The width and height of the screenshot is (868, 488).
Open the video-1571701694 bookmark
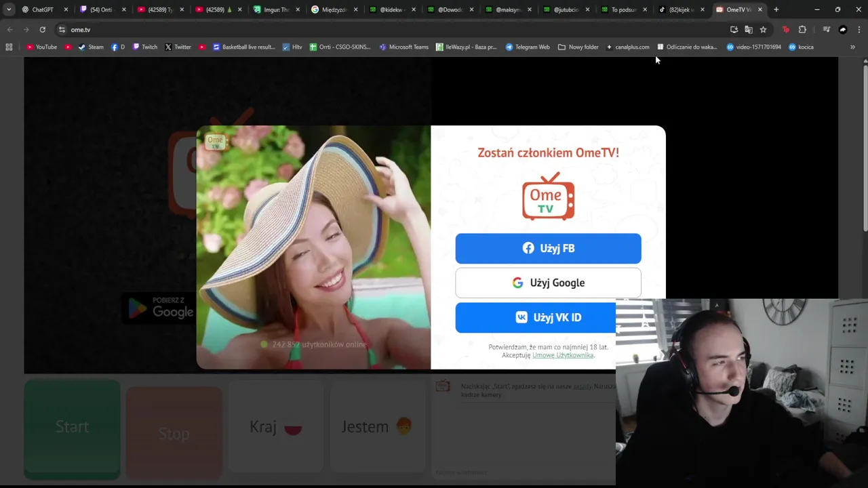(x=753, y=47)
